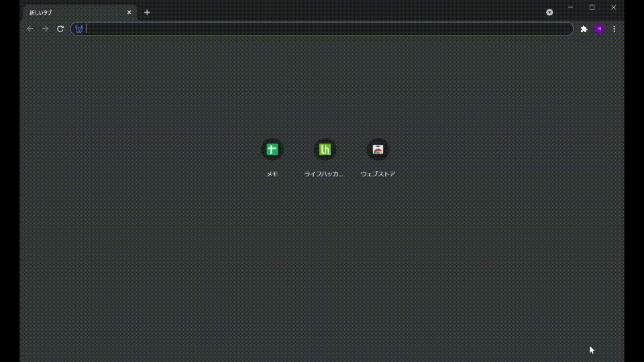Click the メモ shortcut label
This screenshot has height=362, width=644.
[272, 174]
